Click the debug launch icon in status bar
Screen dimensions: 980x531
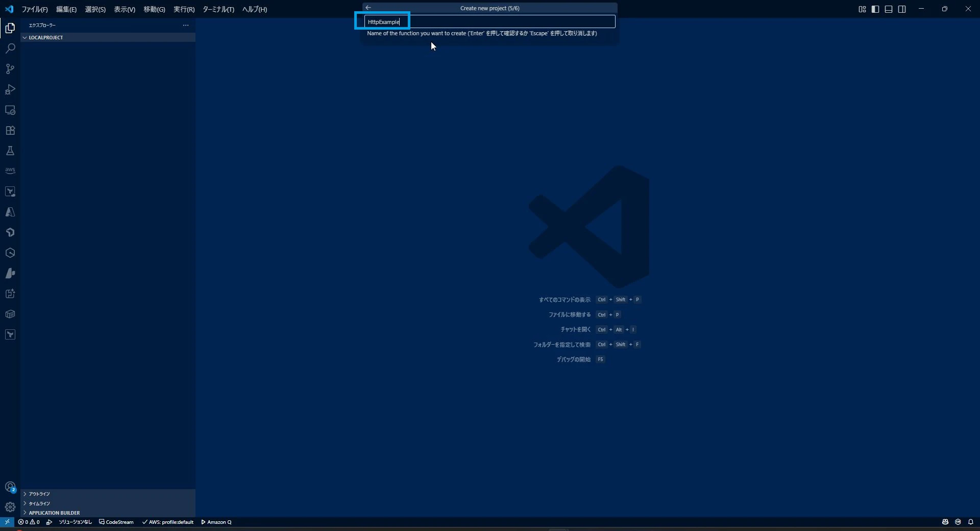click(x=49, y=522)
